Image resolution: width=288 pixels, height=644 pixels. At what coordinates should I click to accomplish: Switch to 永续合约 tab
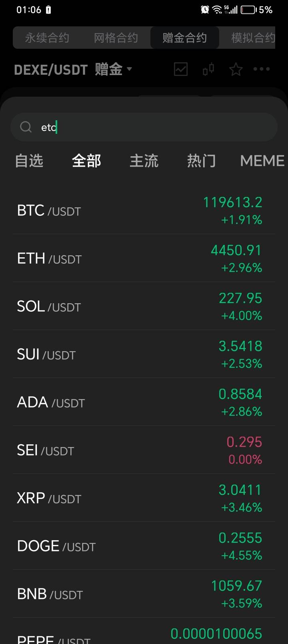coord(47,38)
